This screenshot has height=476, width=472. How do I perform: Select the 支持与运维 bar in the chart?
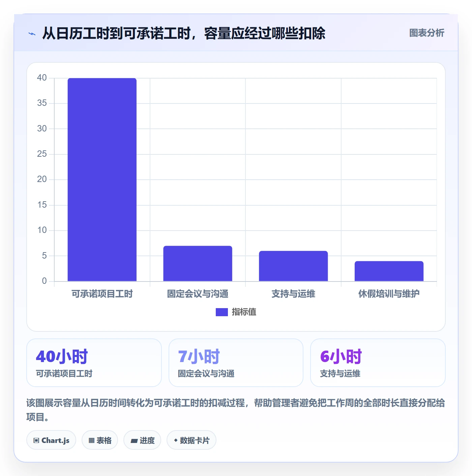pos(293,266)
